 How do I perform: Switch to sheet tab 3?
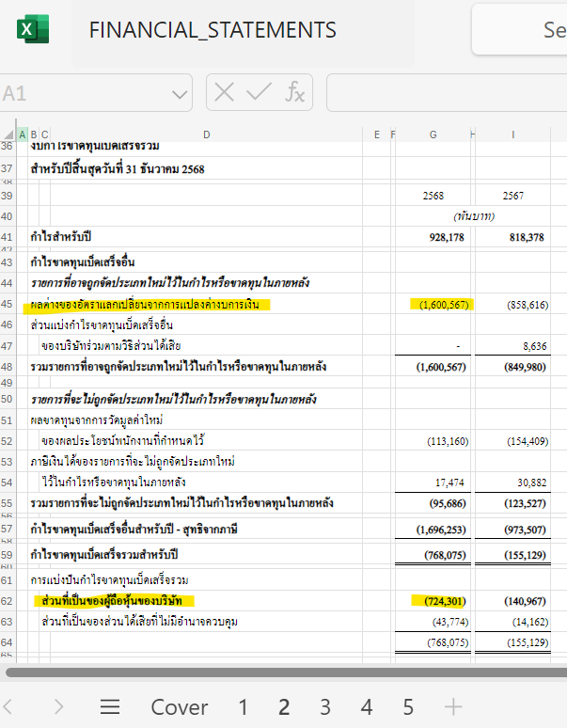(325, 707)
